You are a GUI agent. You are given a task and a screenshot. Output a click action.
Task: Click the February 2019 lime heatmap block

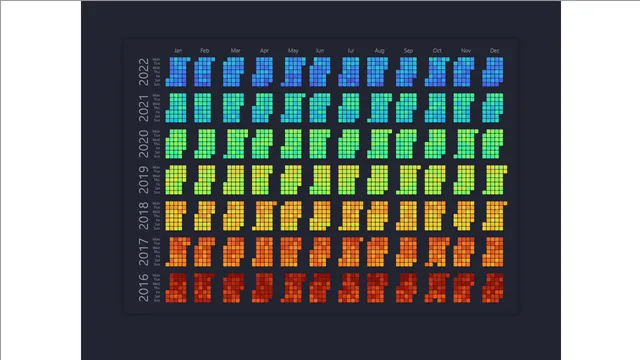[x=204, y=180]
